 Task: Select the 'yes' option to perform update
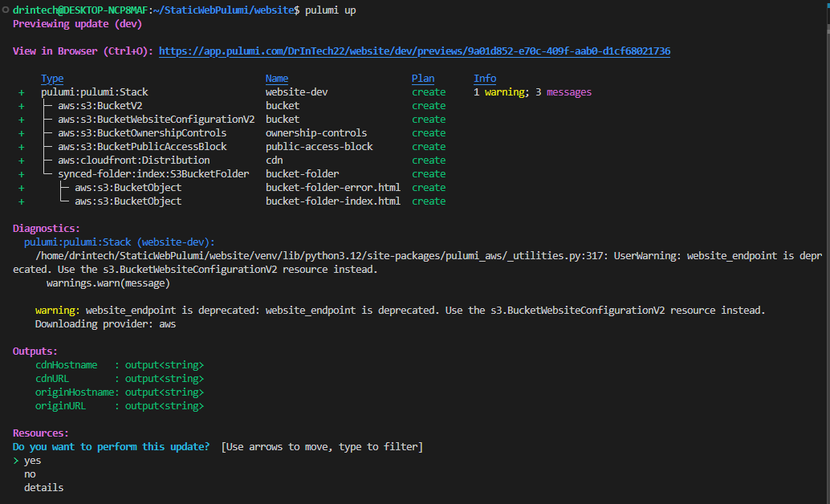point(32,461)
